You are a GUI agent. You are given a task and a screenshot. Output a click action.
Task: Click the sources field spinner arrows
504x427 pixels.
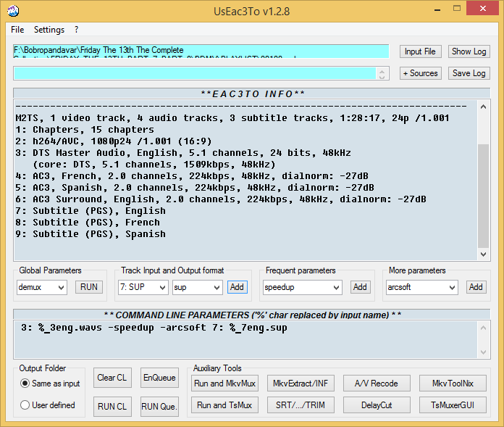[382, 74]
